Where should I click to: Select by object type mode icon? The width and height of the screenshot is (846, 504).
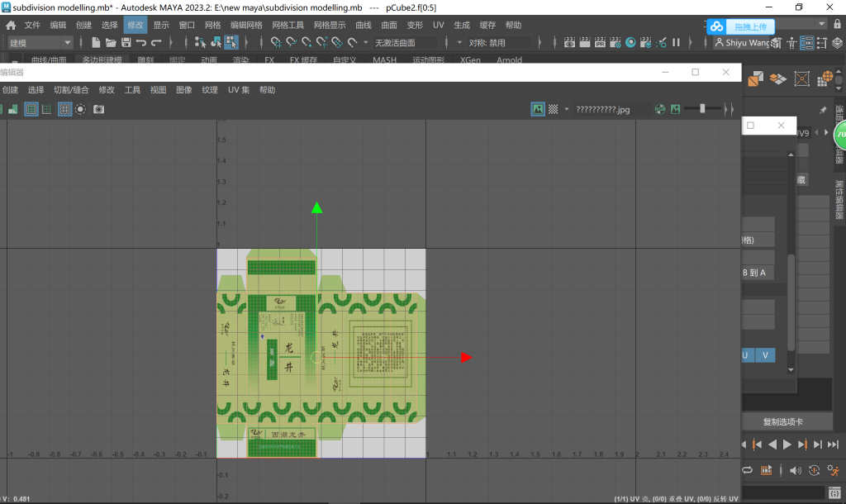point(216,43)
